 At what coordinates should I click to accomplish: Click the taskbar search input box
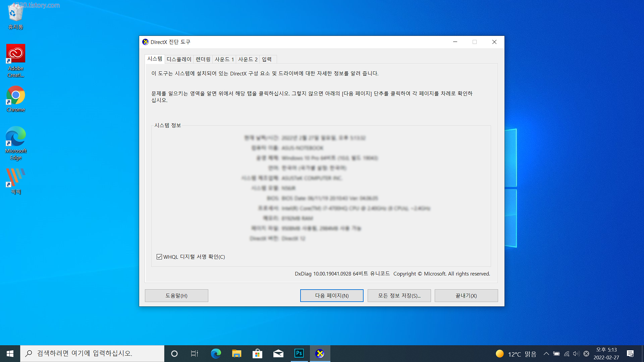click(x=92, y=353)
